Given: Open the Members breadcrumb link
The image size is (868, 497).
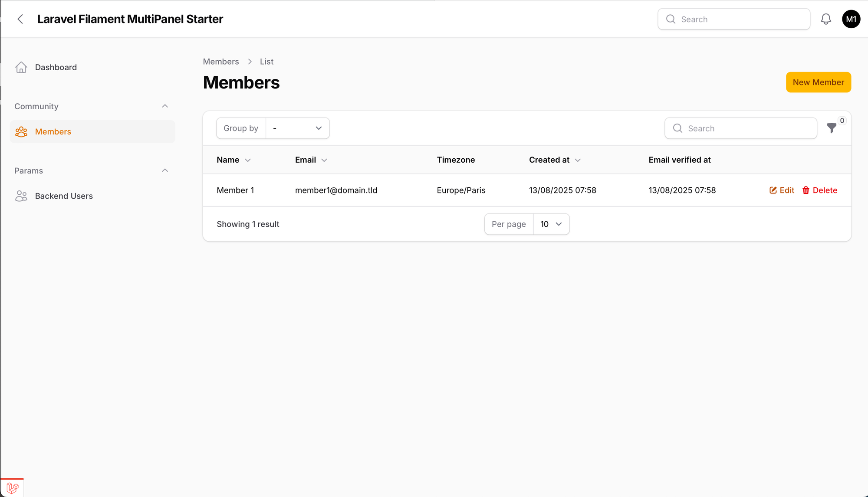Looking at the screenshot, I should click(220, 61).
